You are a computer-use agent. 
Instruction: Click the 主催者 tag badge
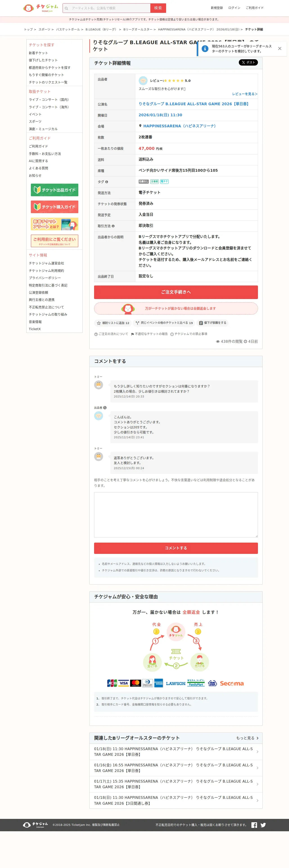point(154,182)
